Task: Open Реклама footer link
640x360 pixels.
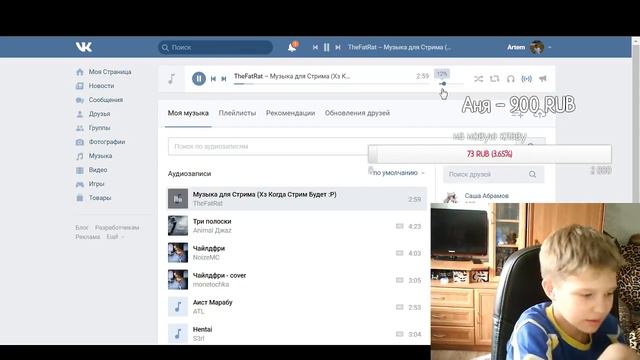Action: (x=87, y=237)
